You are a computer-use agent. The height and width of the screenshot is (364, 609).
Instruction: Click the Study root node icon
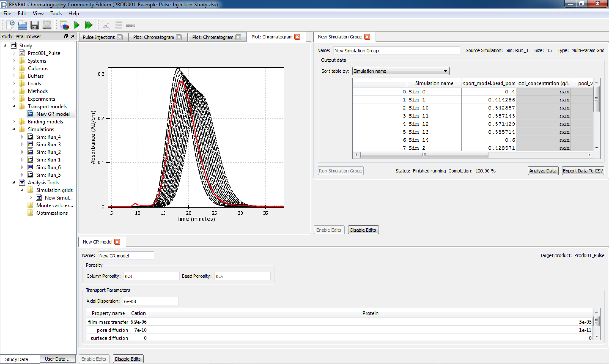coord(14,45)
